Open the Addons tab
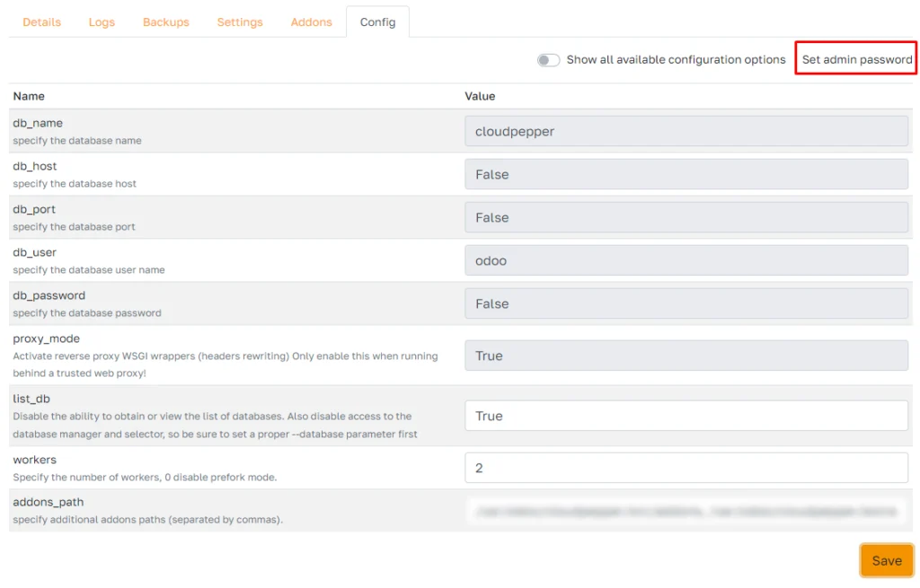This screenshot has width=920, height=588. (311, 22)
